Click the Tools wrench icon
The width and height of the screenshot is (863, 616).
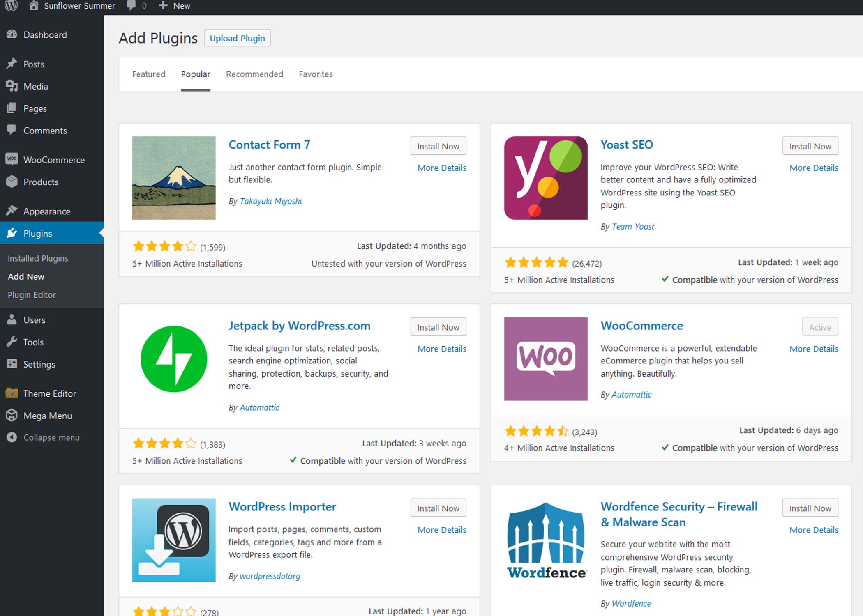(x=12, y=342)
